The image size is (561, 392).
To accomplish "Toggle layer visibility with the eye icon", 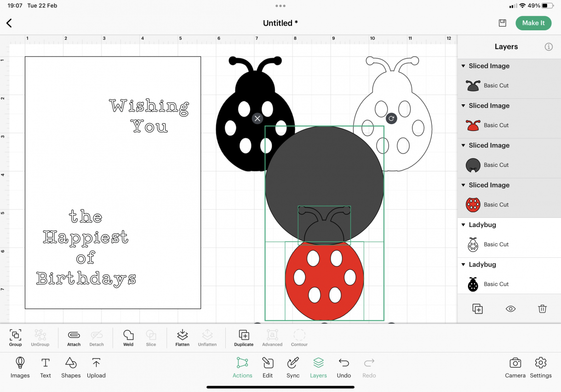I will (x=510, y=309).
